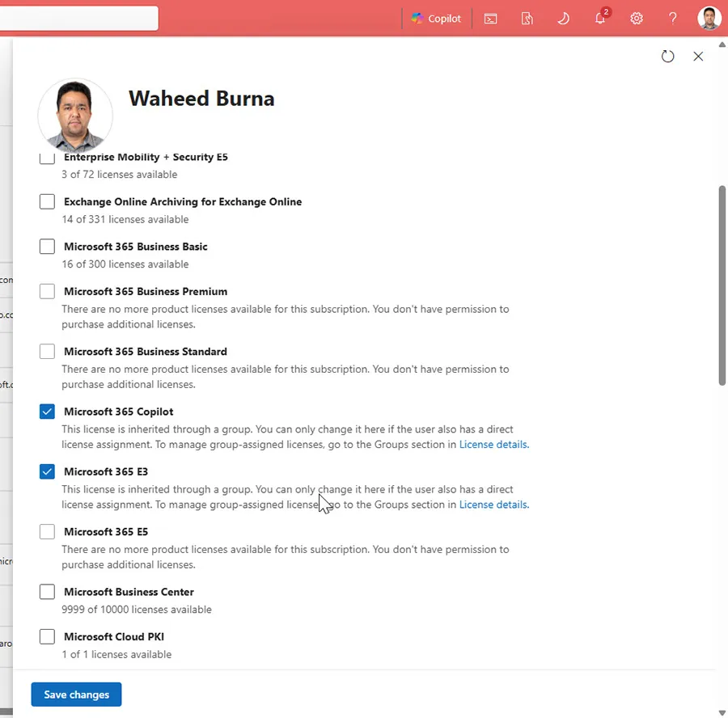Open License details link under Microsoft 365 Copilot

[x=494, y=445]
